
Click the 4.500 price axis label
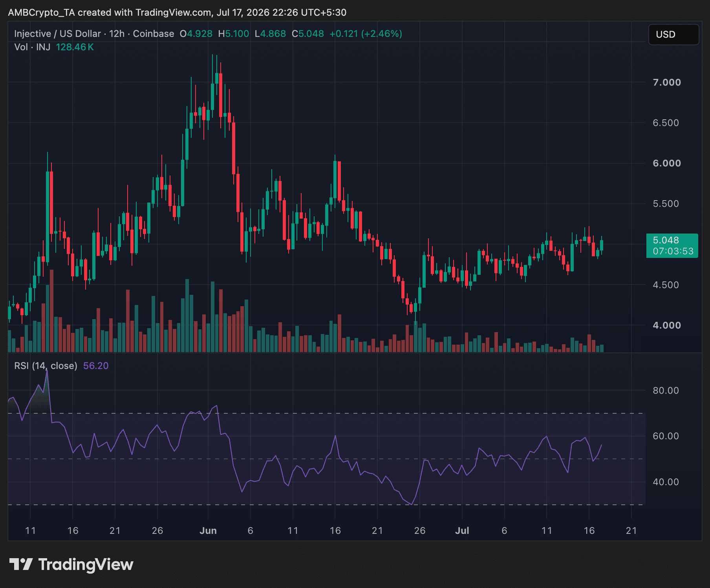click(x=666, y=285)
